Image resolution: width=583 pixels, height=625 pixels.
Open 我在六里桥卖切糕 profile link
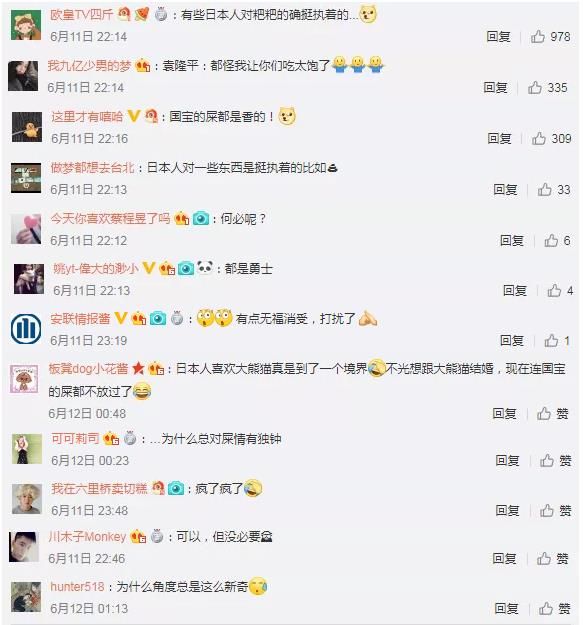click(99, 488)
